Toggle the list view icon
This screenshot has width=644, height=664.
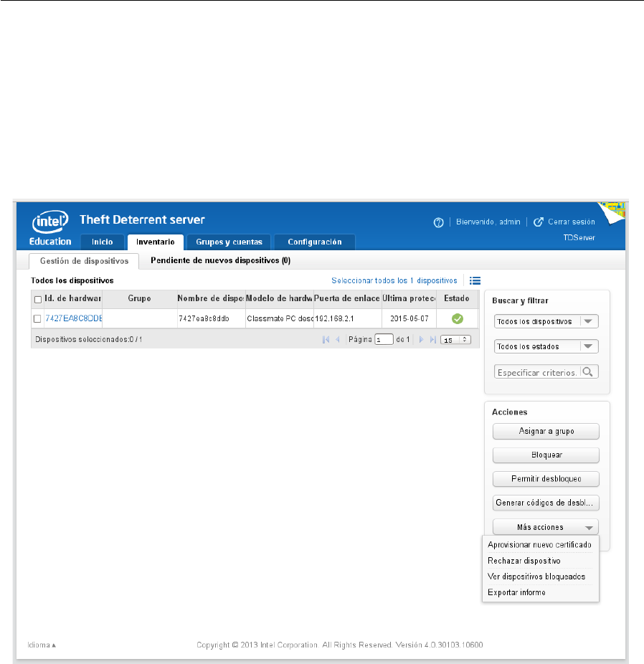(x=475, y=281)
